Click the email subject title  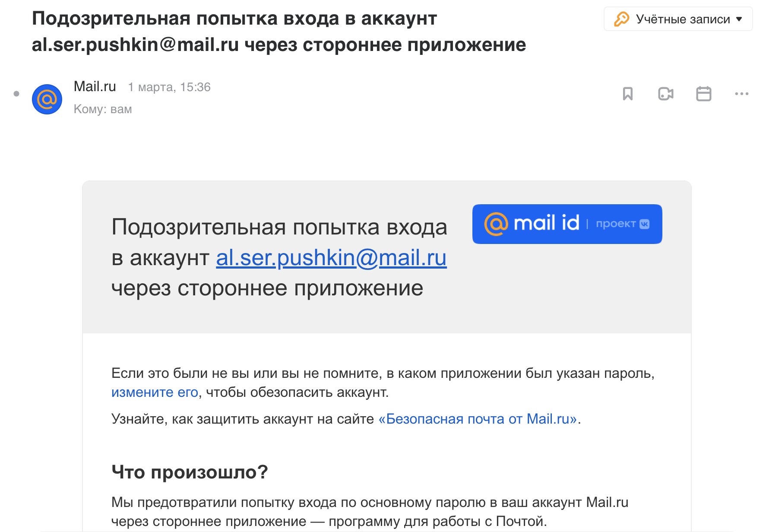tap(279, 32)
